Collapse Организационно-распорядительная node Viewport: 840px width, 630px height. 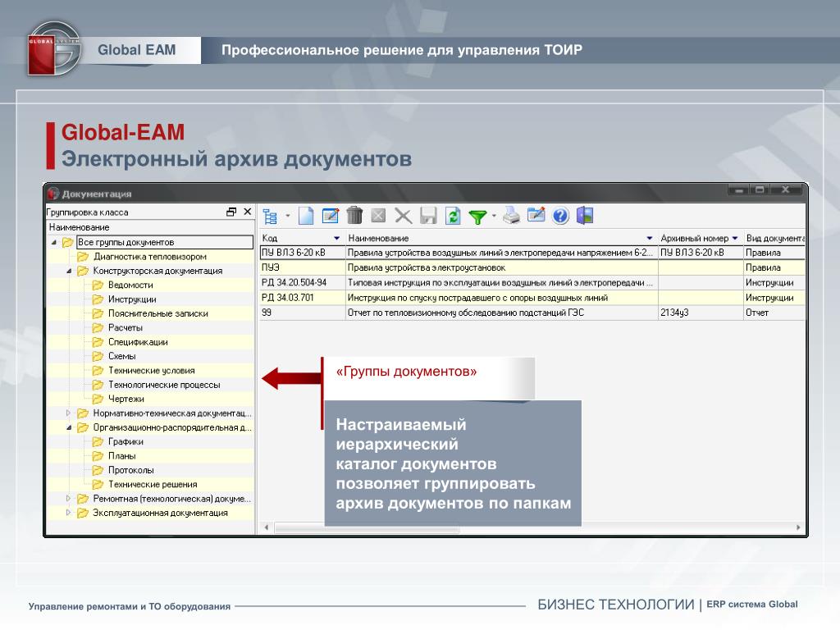tap(69, 427)
